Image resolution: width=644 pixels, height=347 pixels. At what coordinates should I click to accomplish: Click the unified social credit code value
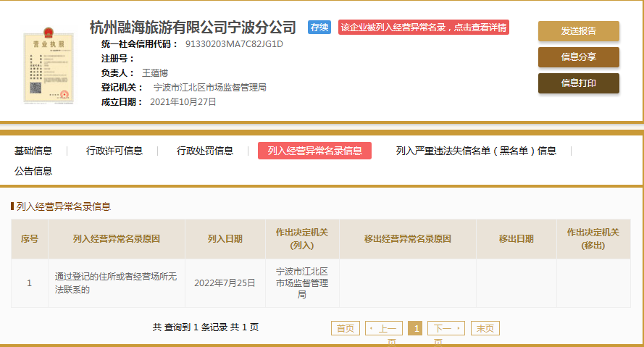tap(234, 44)
